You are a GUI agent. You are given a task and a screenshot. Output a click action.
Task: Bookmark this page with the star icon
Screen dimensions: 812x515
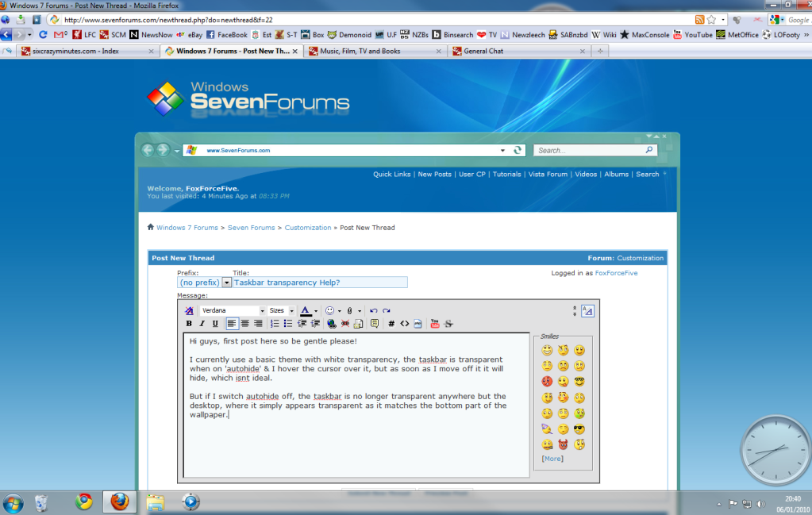pos(711,20)
